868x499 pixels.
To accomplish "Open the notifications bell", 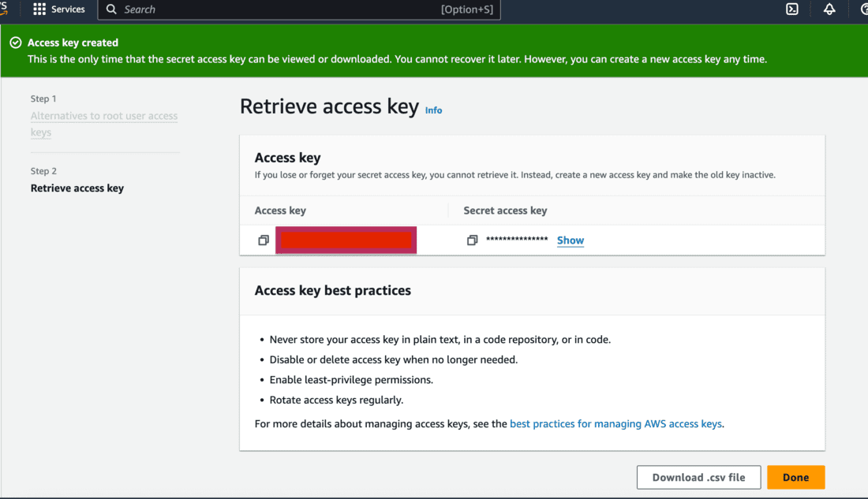I will [x=829, y=9].
